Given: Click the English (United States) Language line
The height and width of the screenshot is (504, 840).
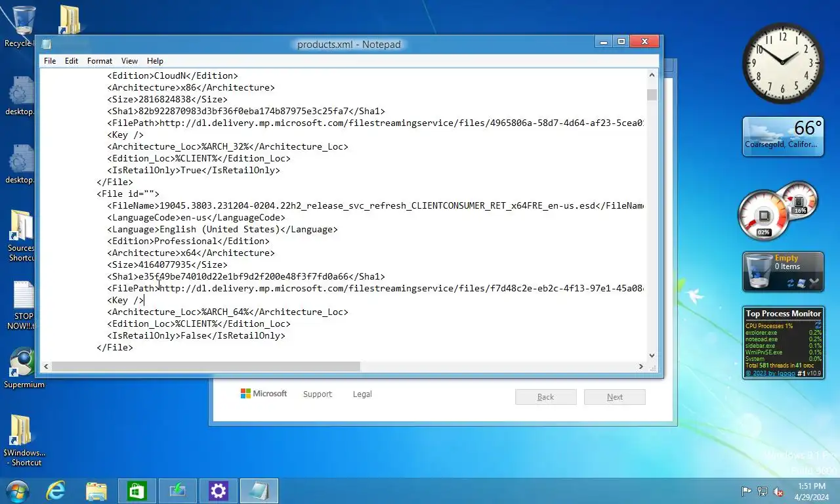Looking at the screenshot, I should coord(222,229).
